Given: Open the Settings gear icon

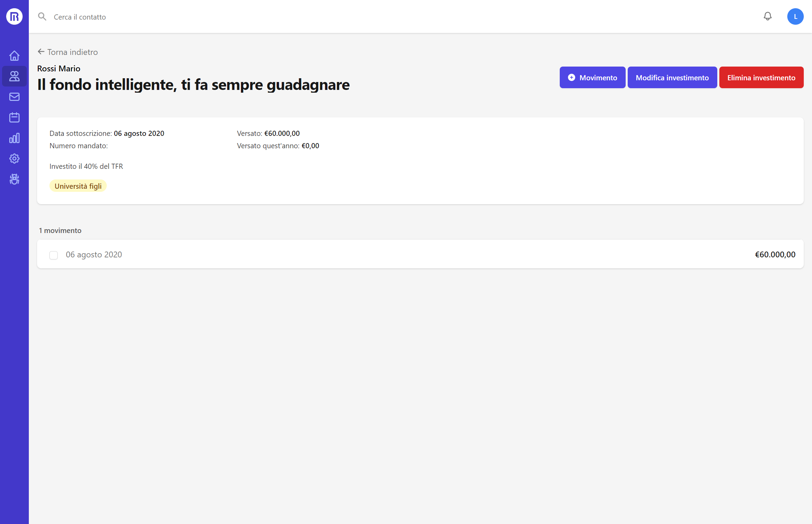Looking at the screenshot, I should (14, 159).
